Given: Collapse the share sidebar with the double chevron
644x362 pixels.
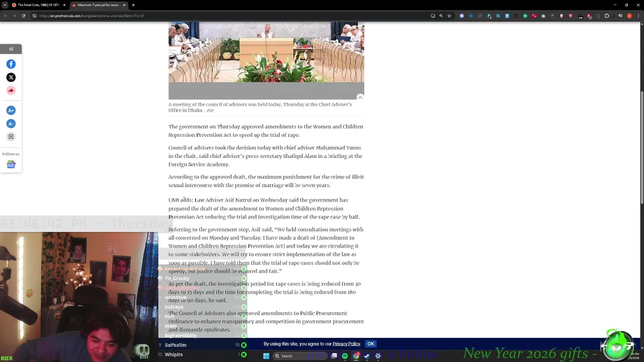Looking at the screenshot, I should coord(11,49).
